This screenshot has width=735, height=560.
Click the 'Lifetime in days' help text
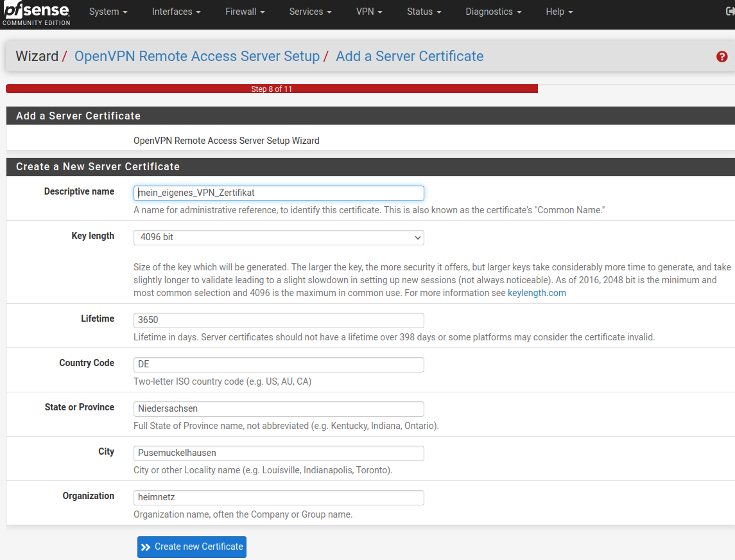(394, 337)
